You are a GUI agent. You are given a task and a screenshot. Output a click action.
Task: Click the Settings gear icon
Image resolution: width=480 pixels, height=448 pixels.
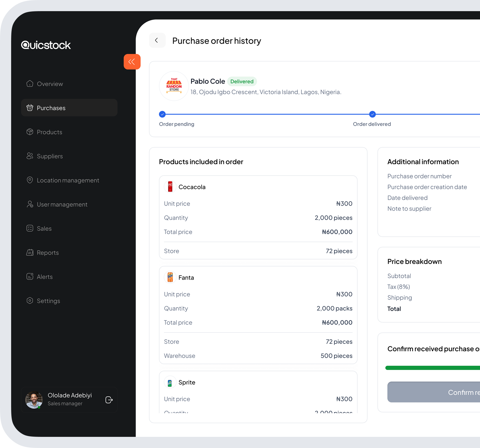coord(30,300)
